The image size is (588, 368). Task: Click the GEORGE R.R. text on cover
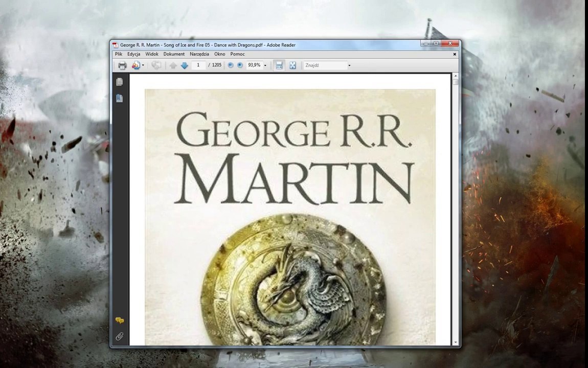[x=294, y=129]
